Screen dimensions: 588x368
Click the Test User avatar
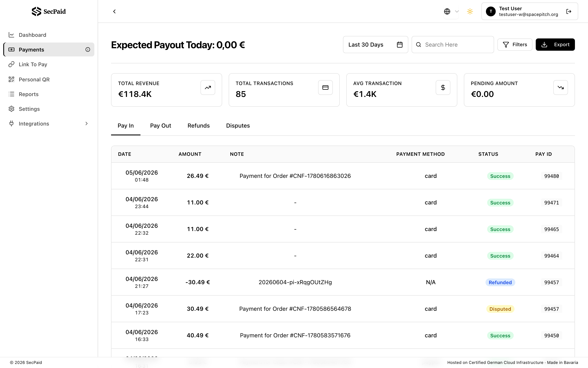(x=491, y=11)
